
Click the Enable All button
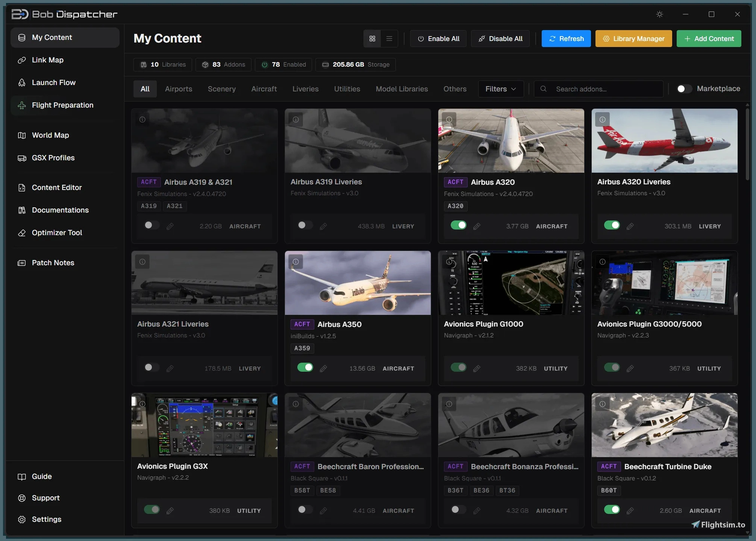pyautogui.click(x=438, y=39)
